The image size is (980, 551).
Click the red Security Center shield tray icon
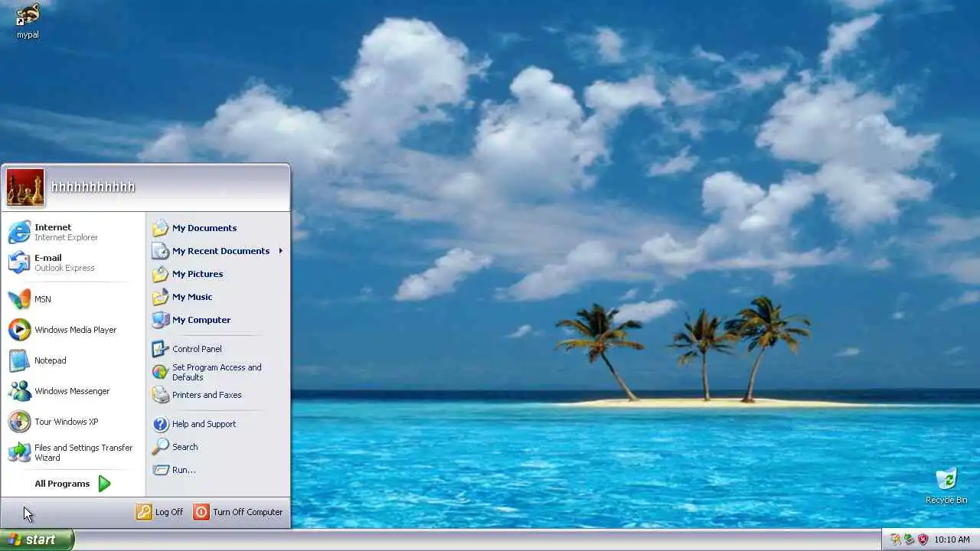923,540
